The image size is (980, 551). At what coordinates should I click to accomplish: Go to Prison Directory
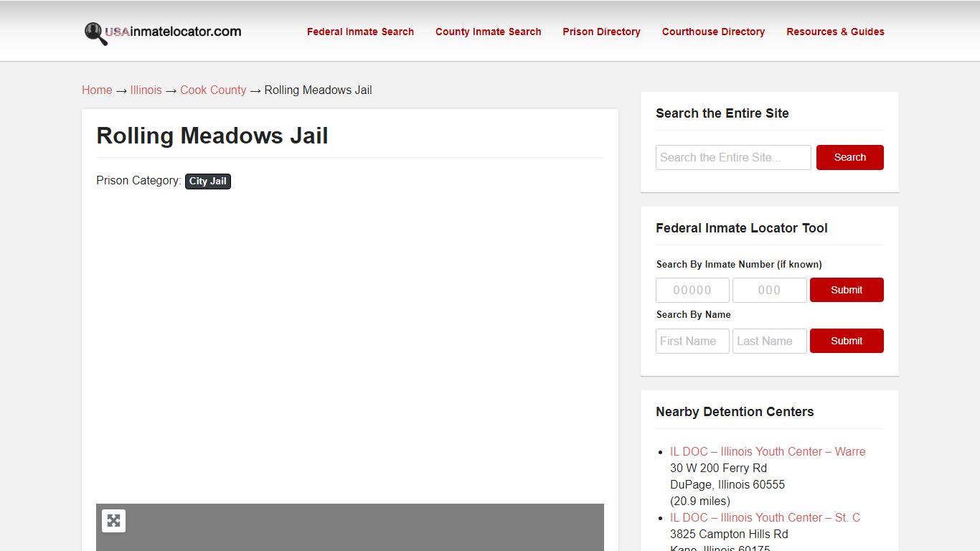601,32
